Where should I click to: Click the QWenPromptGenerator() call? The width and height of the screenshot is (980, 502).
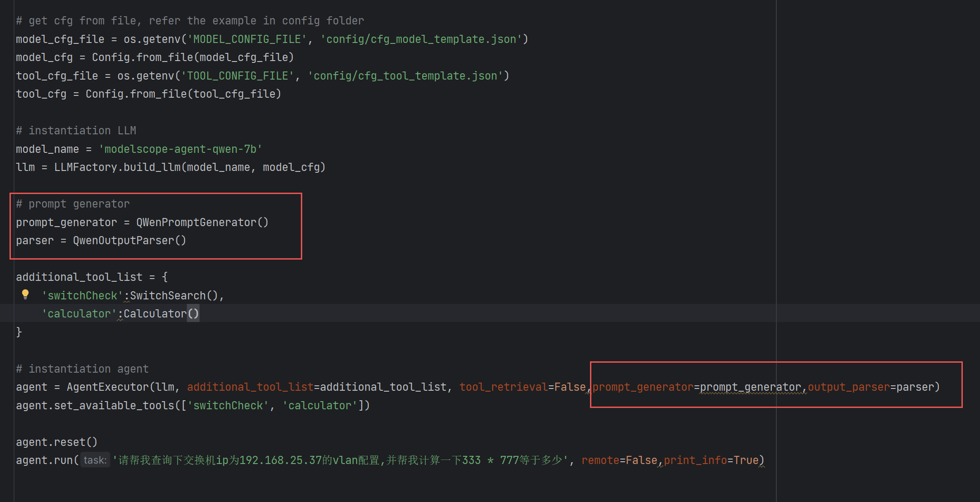click(x=202, y=223)
